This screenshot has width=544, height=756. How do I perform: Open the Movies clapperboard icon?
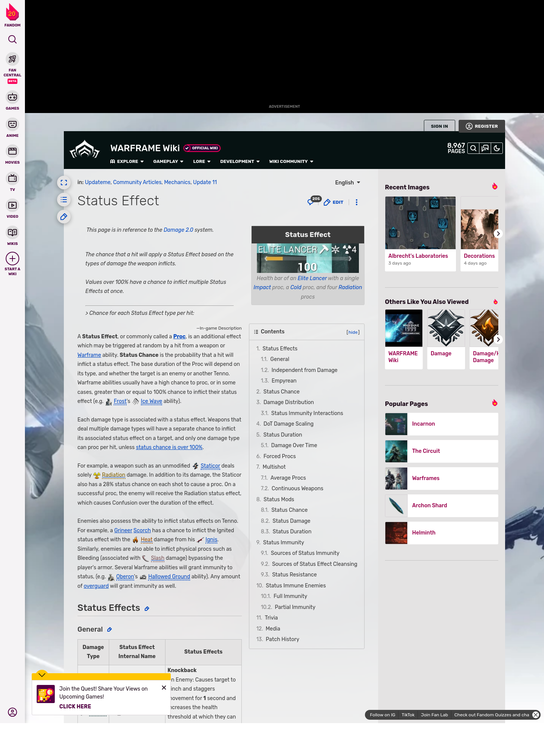click(12, 151)
